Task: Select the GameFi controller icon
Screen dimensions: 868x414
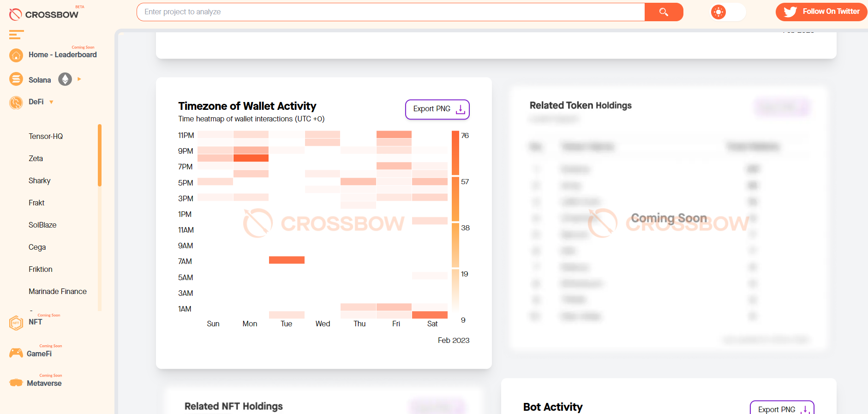Action: coord(16,353)
